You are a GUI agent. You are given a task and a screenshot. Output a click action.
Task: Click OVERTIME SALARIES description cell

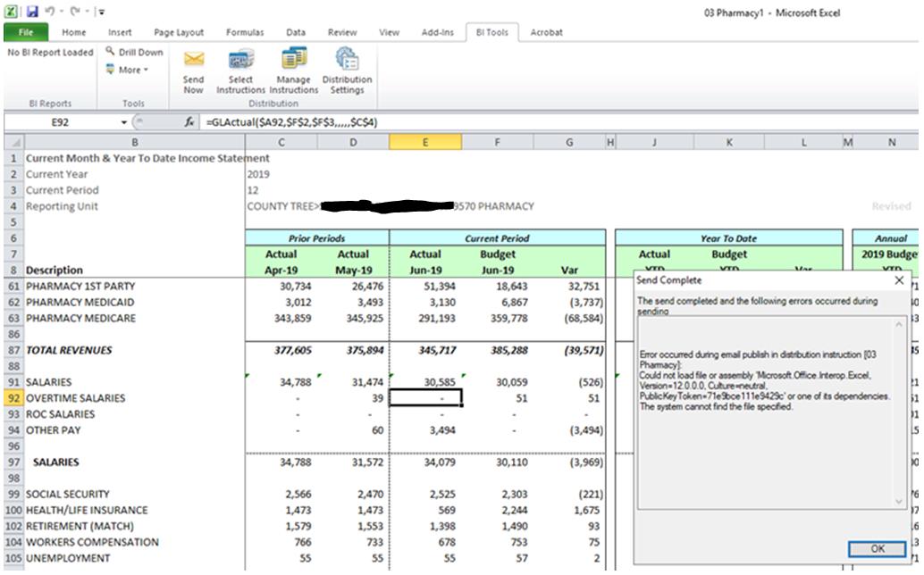click(75, 398)
